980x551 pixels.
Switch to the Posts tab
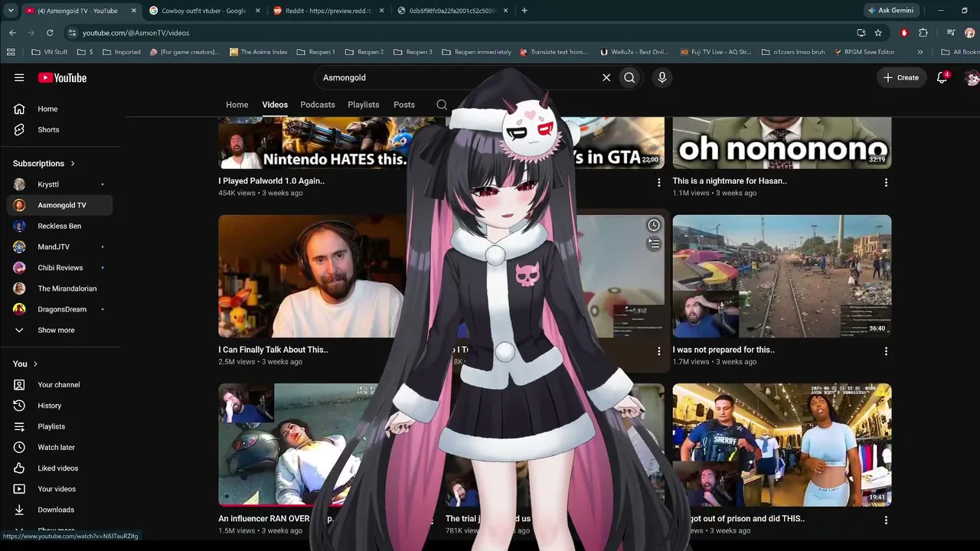coord(404,105)
